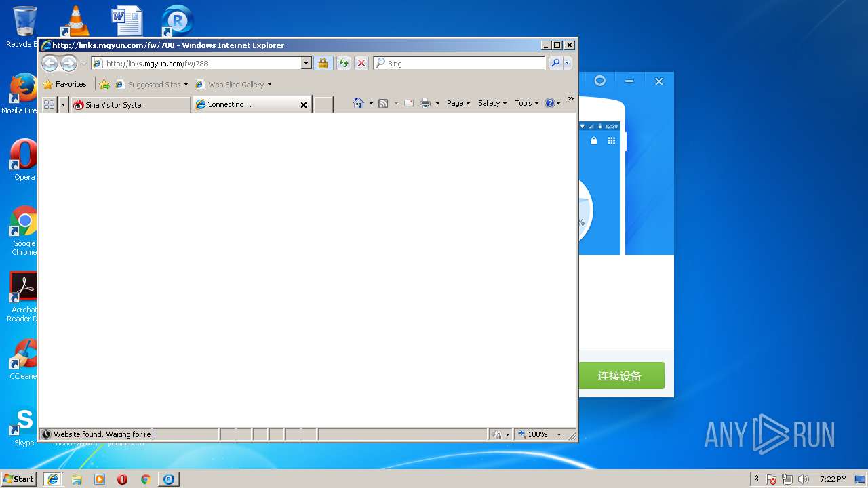This screenshot has width=868, height=488.
Task: Click the Action Center flag icon
Action: click(x=771, y=479)
